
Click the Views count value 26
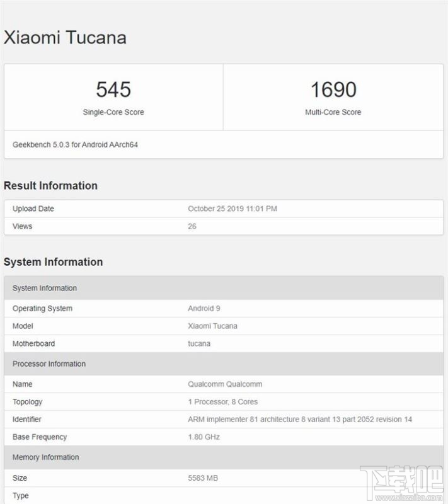[192, 226]
